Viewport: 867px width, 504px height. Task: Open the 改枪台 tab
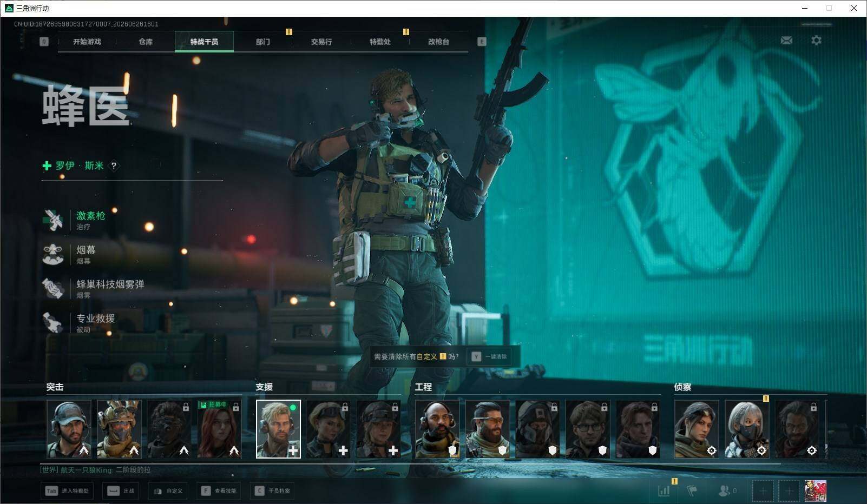pos(438,42)
